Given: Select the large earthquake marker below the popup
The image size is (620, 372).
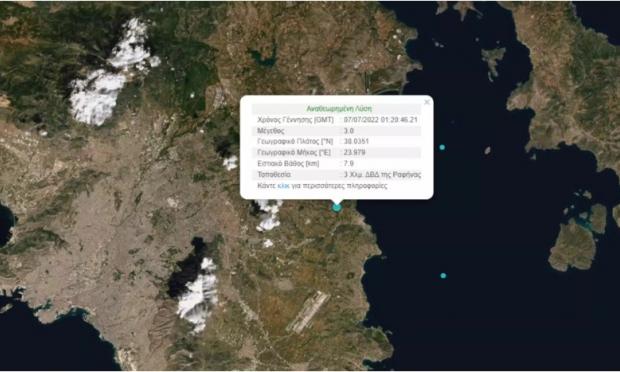Looking at the screenshot, I should (336, 207).
